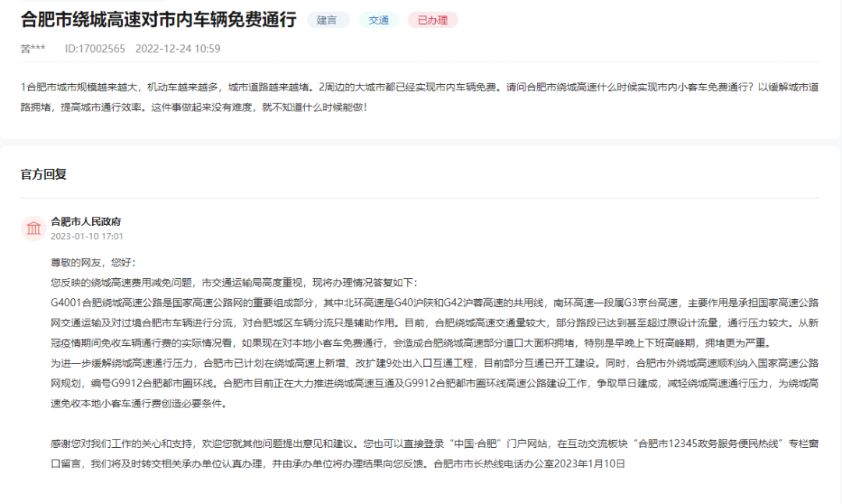Switch to the 交通 category tab
The image size is (842, 504).
point(378,20)
